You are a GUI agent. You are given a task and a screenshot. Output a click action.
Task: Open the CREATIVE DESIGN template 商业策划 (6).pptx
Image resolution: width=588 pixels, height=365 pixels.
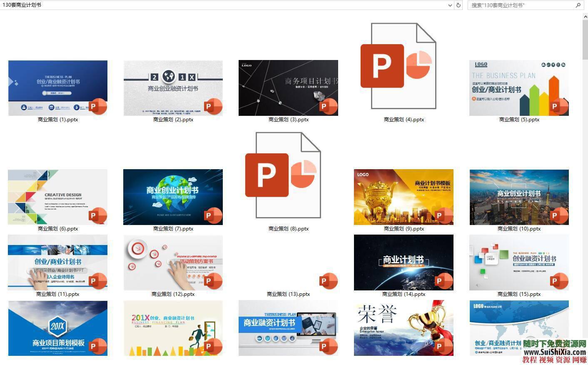pos(57,197)
